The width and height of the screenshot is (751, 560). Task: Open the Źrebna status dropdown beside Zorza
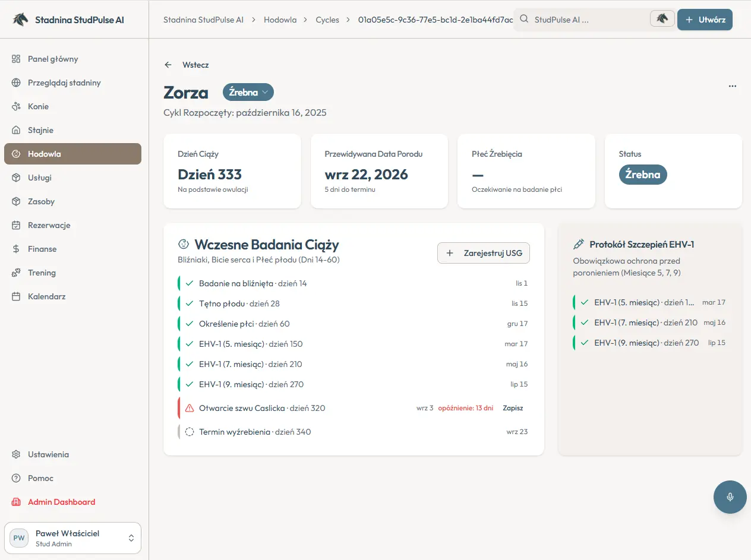[248, 92]
